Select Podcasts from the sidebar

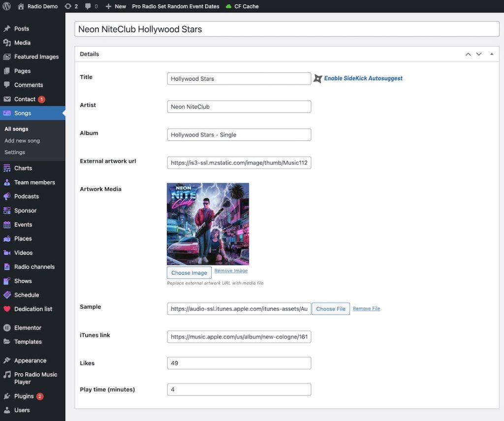pyautogui.click(x=26, y=196)
